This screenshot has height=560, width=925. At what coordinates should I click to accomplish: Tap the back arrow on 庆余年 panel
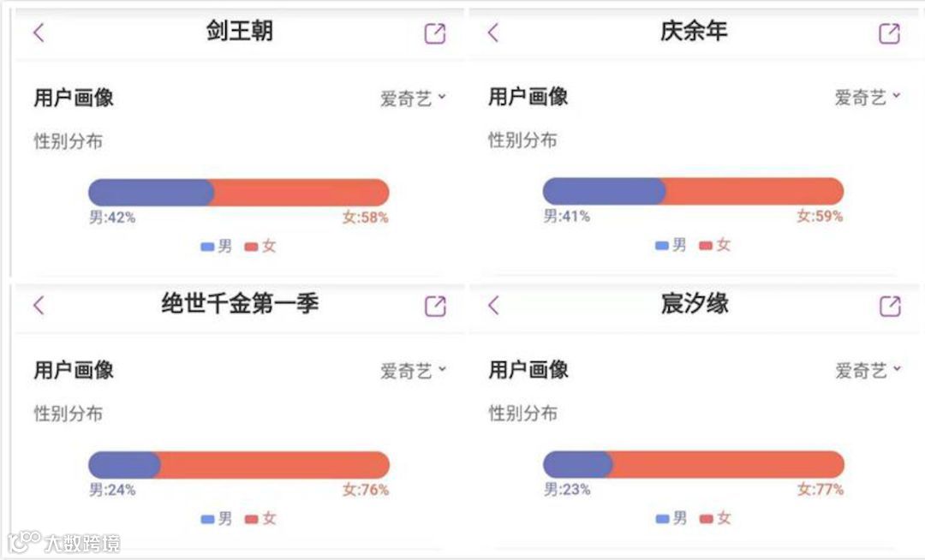coord(492,32)
